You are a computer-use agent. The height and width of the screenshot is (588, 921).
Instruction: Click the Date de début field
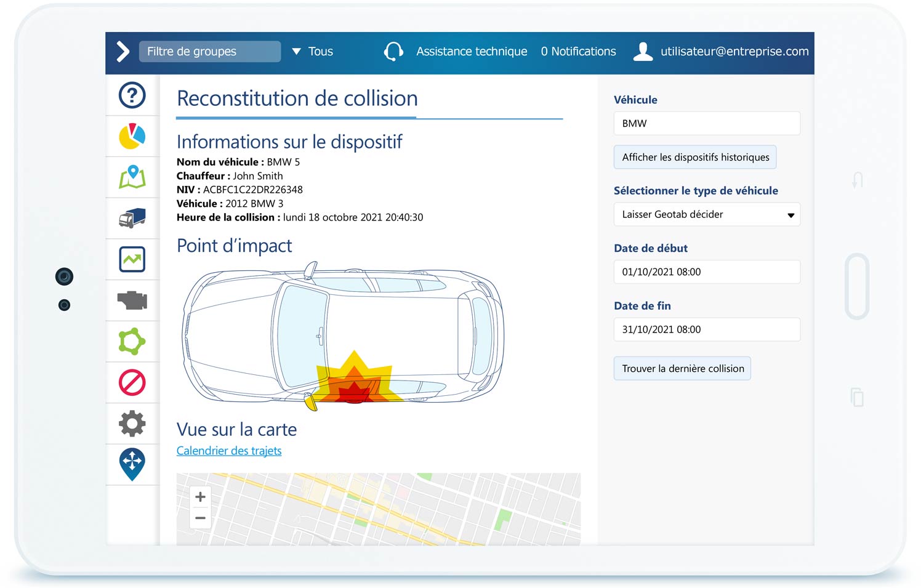(x=707, y=272)
